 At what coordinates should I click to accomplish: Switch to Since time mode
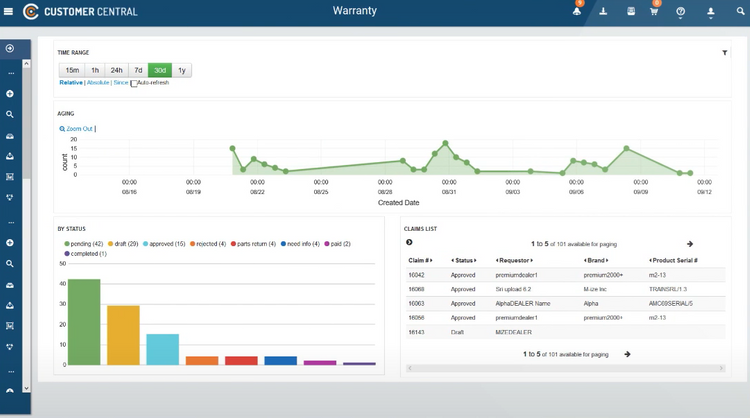click(x=121, y=83)
